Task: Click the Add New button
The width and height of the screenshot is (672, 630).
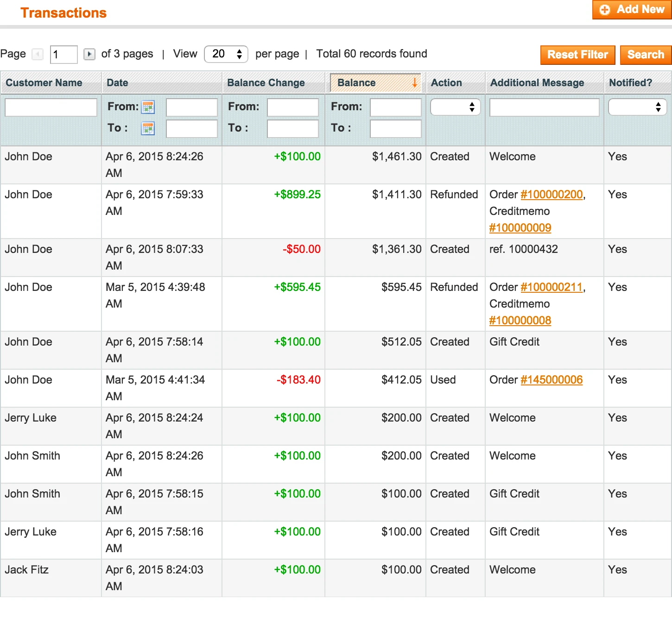Action: (632, 10)
